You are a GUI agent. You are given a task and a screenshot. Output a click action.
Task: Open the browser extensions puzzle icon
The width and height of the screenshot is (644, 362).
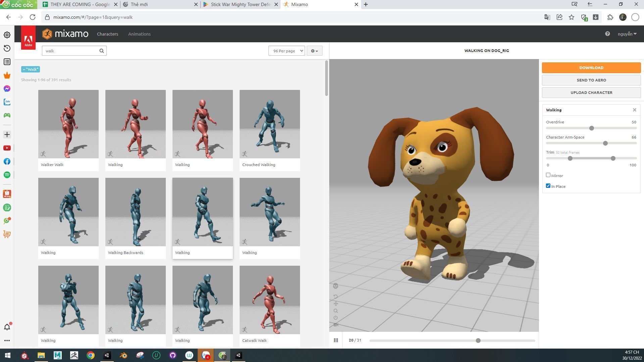click(x=610, y=17)
